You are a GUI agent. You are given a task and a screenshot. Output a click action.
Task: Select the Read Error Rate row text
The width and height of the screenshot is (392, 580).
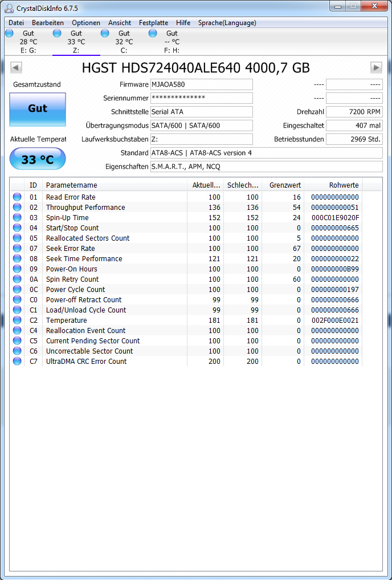71,197
